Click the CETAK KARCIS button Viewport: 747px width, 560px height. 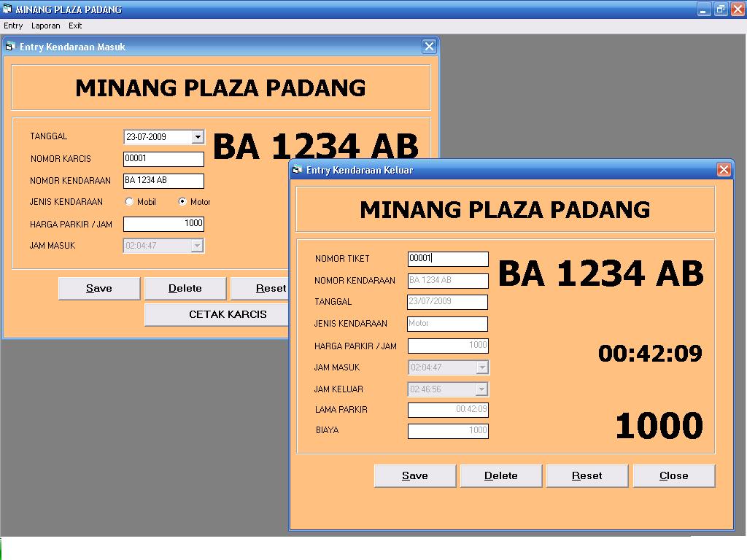[217, 315]
